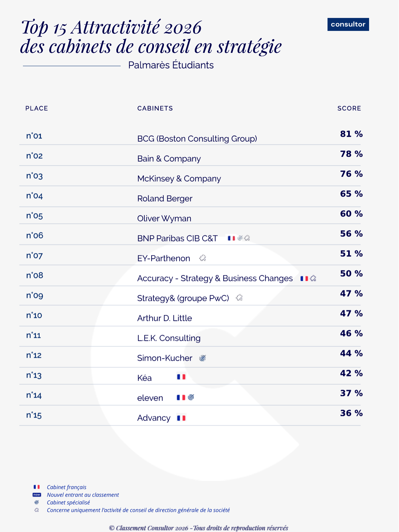Click the target icon beside Simon-Kucher
This screenshot has height=532, width=399.
point(202,358)
